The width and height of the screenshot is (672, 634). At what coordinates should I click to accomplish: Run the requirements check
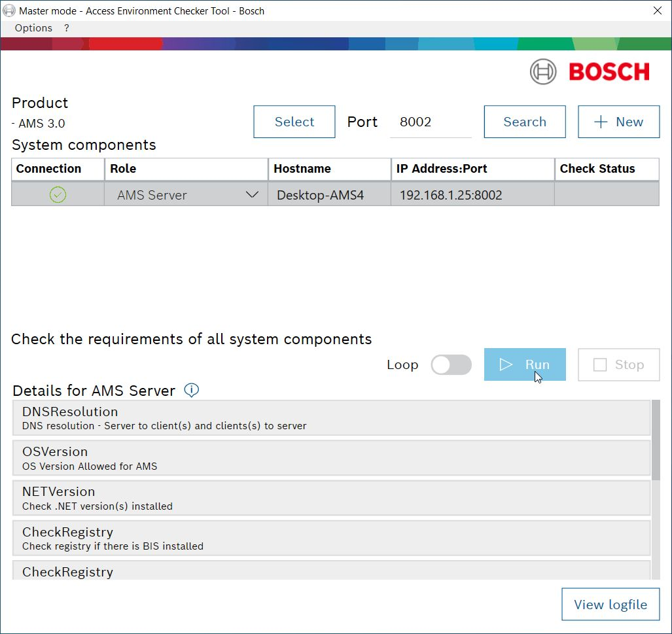pyautogui.click(x=525, y=365)
